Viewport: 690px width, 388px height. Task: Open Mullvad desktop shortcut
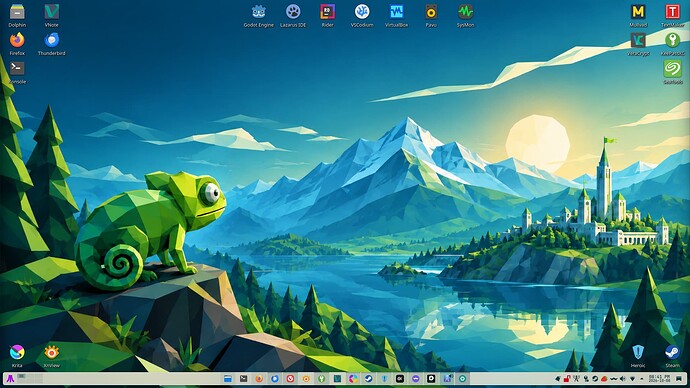coord(638,15)
